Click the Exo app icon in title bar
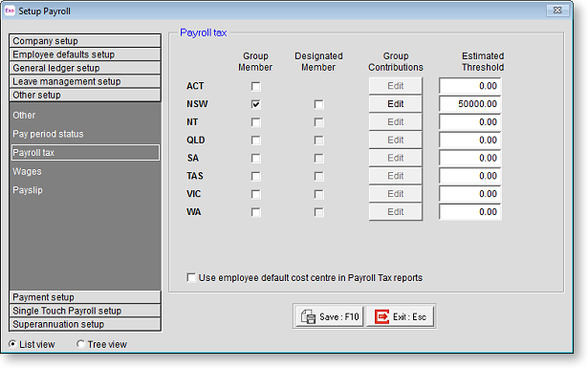The image size is (588, 368). click(x=10, y=11)
